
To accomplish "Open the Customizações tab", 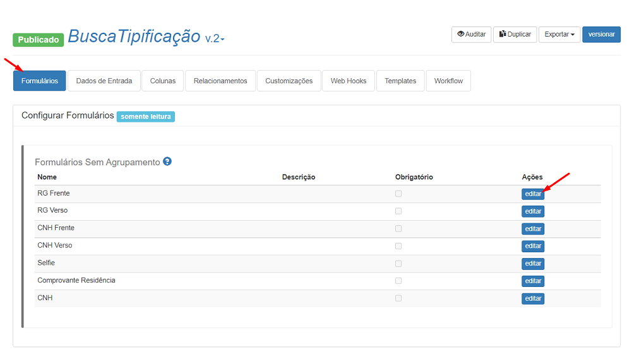I will coord(289,81).
